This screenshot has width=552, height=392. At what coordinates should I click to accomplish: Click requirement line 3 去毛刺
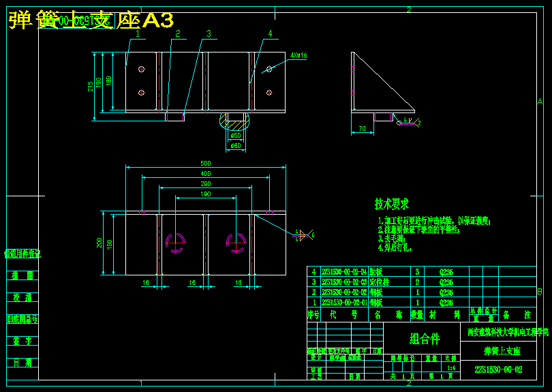coord(390,239)
